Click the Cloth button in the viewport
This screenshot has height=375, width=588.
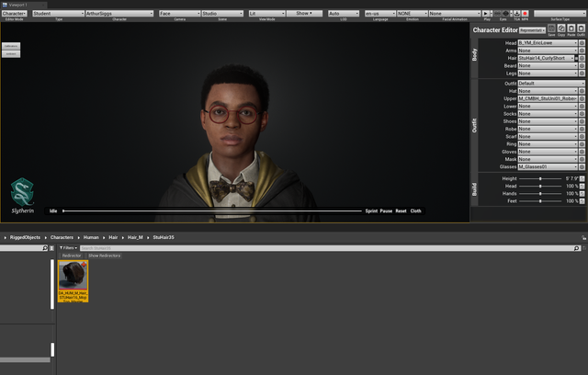pos(415,211)
